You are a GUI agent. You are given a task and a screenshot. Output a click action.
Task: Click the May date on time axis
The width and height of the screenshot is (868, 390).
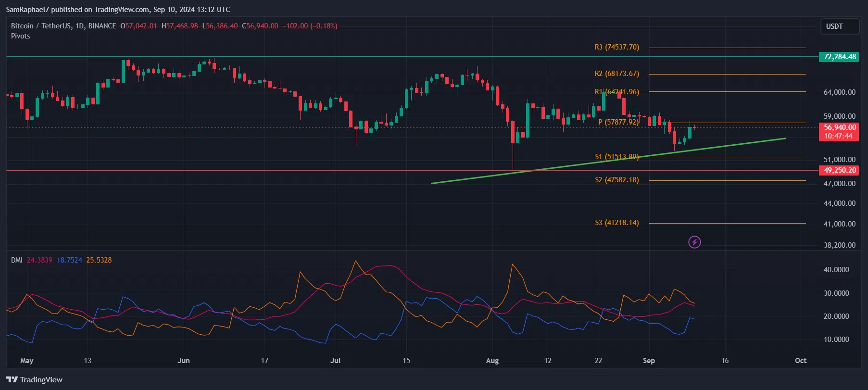[27, 360]
